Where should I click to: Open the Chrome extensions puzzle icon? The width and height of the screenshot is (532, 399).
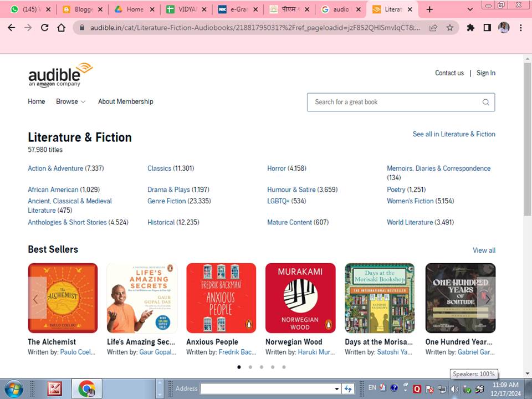[x=470, y=28]
